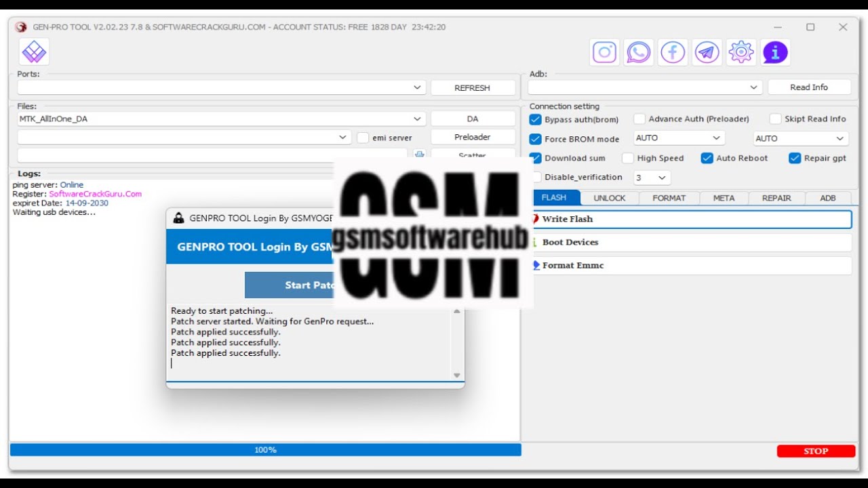Viewport: 868px width, 488px height.
Task: Click the scroll down arrow in patch log
Action: (457, 375)
